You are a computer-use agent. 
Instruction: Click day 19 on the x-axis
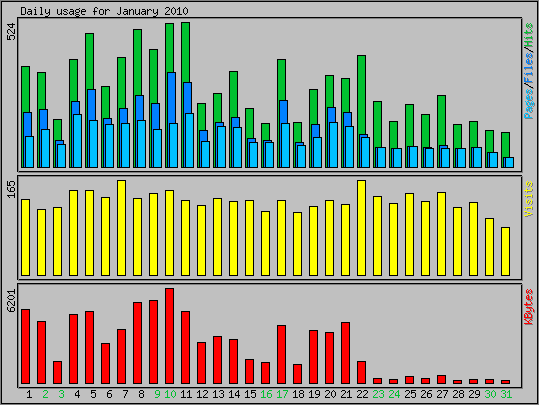click(314, 394)
